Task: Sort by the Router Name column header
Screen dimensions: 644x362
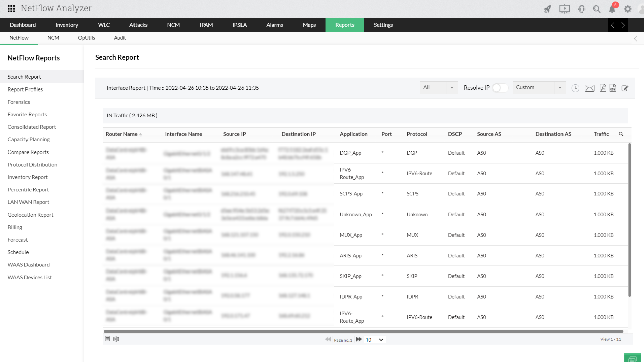Action: [121, 134]
